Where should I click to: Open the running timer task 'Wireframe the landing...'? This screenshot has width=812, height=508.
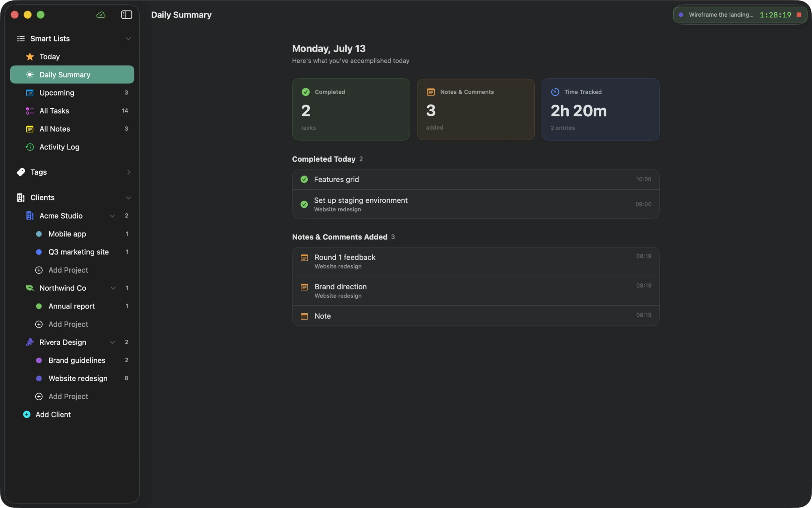point(721,15)
